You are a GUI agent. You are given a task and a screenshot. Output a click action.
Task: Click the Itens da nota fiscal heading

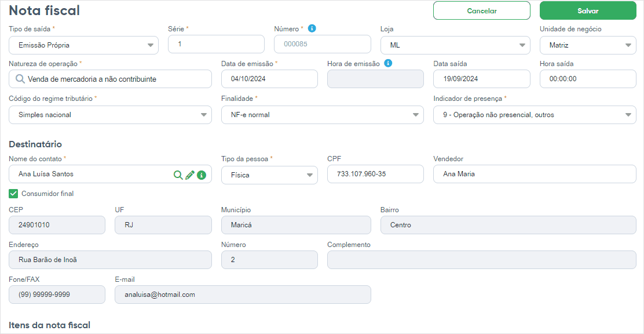point(49,325)
